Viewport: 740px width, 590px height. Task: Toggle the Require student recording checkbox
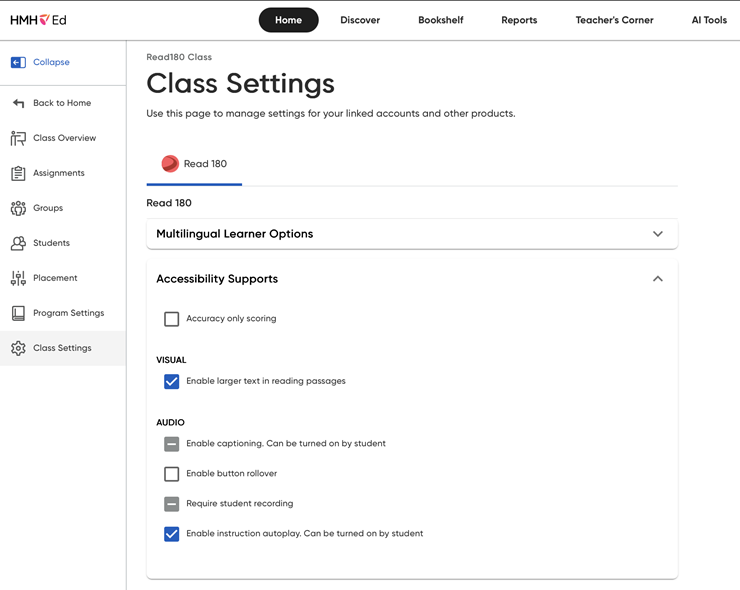(171, 504)
